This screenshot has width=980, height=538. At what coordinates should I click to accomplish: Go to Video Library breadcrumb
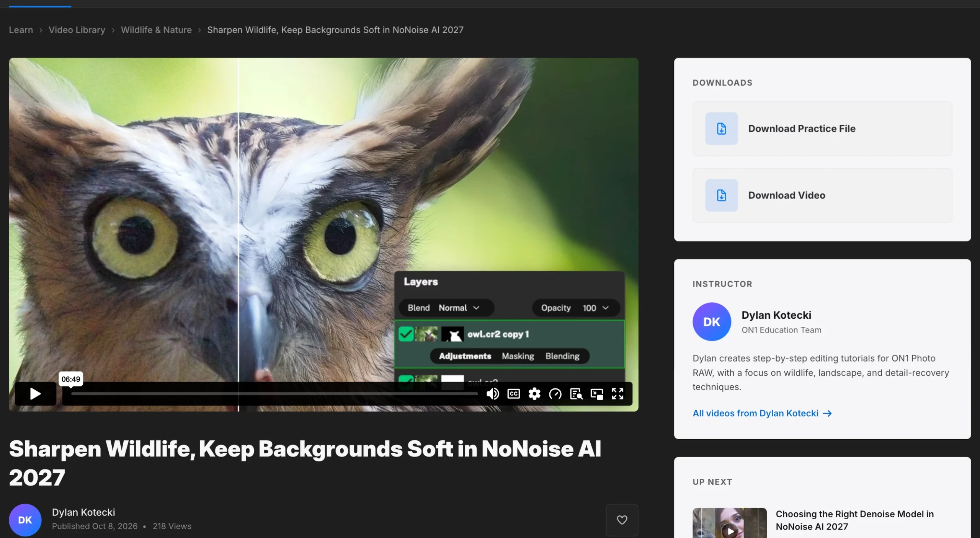77,30
